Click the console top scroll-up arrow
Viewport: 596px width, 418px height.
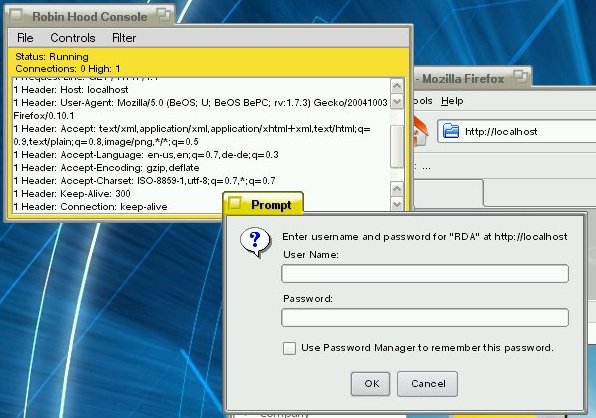(x=397, y=86)
